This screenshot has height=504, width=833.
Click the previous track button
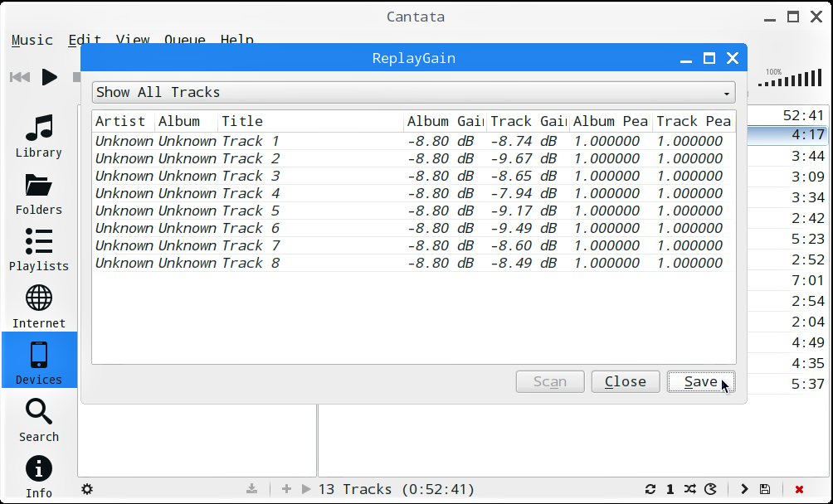(20, 77)
